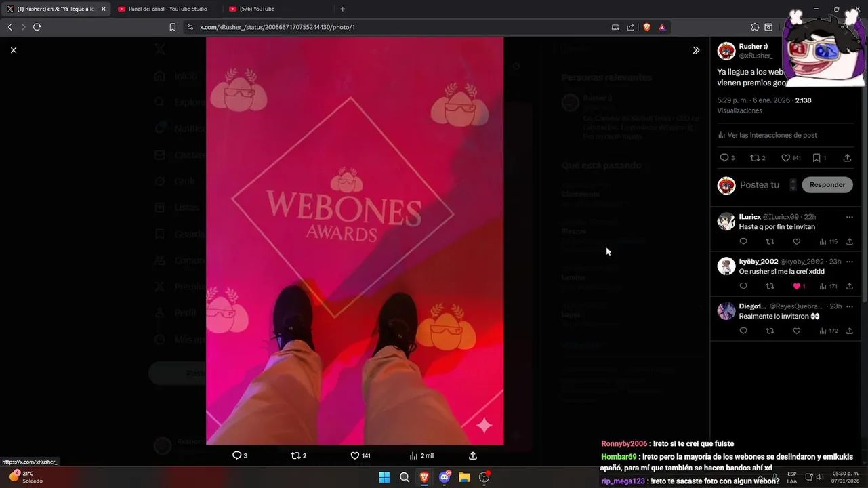
Task: Share ILuricx's comment
Action: pos(849,241)
